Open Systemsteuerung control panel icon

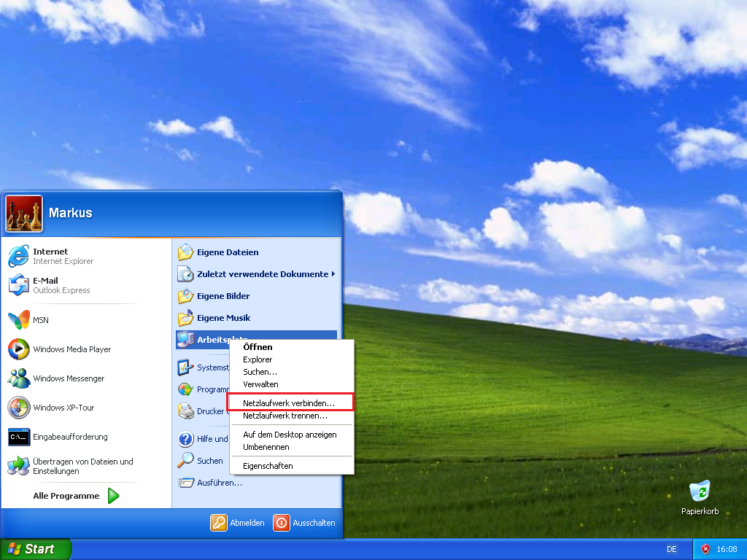[x=185, y=367]
